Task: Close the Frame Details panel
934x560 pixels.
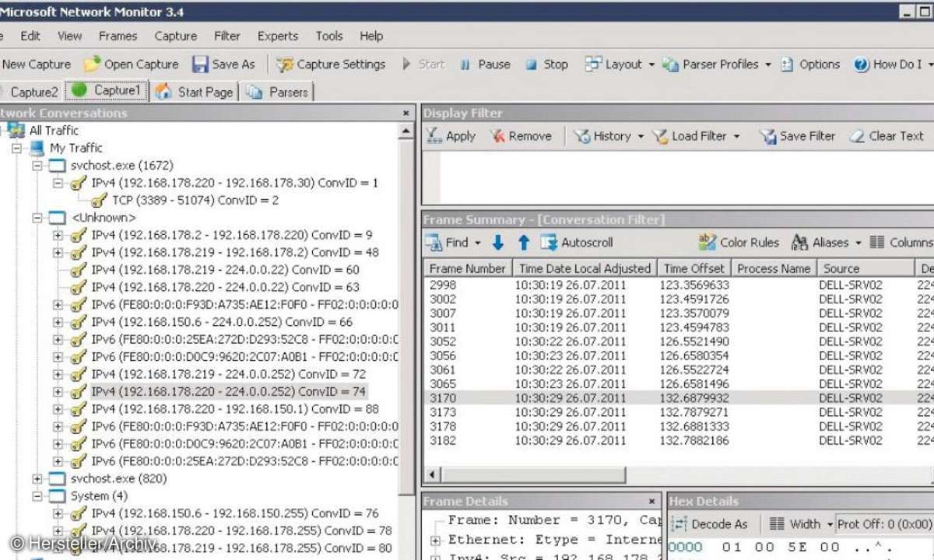Action: pos(652,502)
